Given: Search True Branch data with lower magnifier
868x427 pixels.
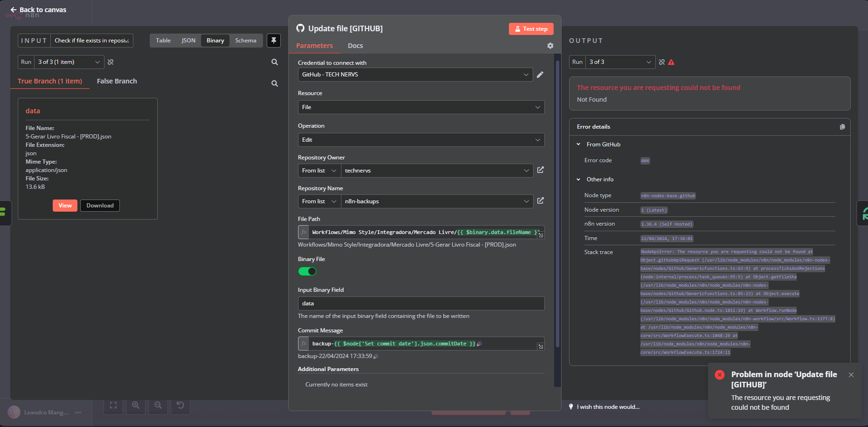Looking at the screenshot, I should 275,83.
